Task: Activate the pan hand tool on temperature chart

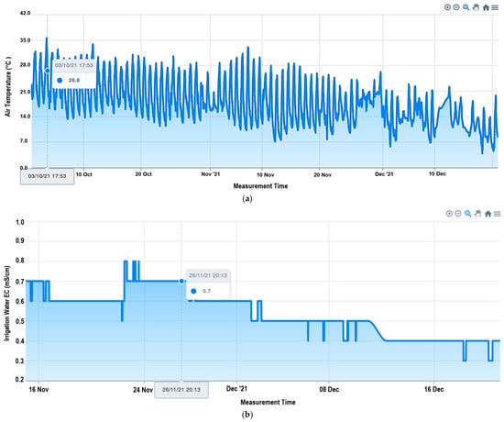Action: [x=476, y=7]
